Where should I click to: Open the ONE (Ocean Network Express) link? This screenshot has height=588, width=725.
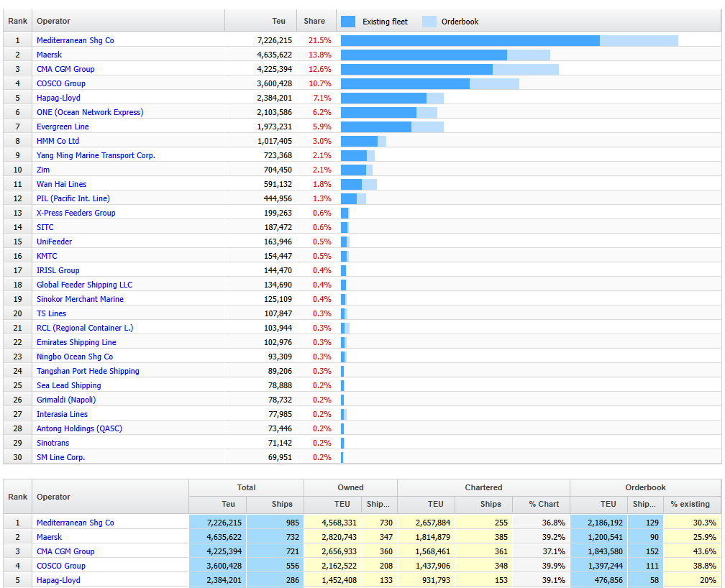coord(90,112)
